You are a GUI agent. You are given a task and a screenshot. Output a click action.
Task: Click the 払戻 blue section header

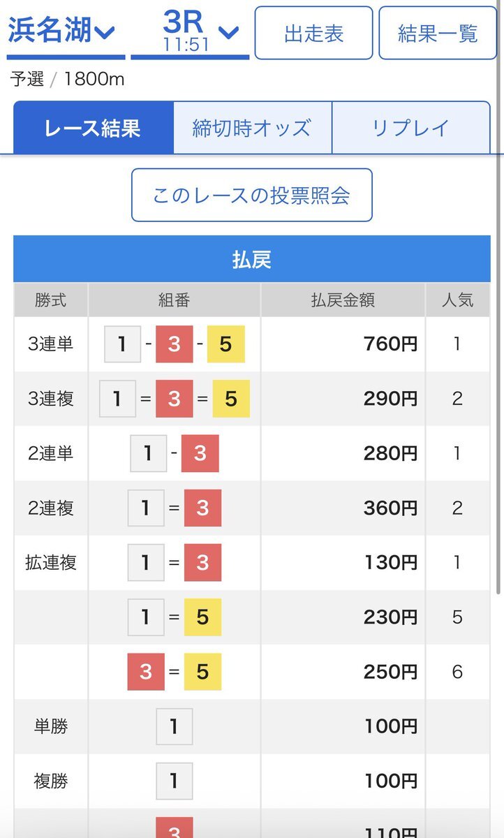click(251, 259)
